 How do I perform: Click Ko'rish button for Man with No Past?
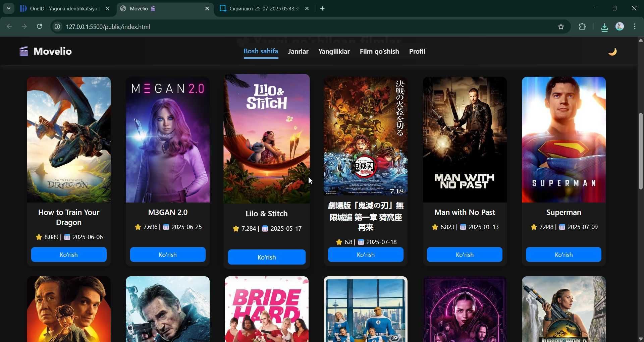[465, 254]
